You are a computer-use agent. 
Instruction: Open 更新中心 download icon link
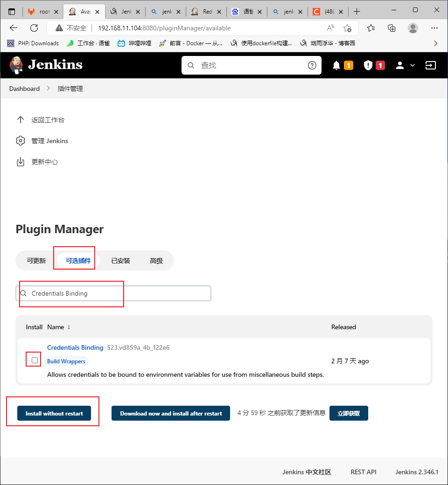pyautogui.click(x=37, y=162)
